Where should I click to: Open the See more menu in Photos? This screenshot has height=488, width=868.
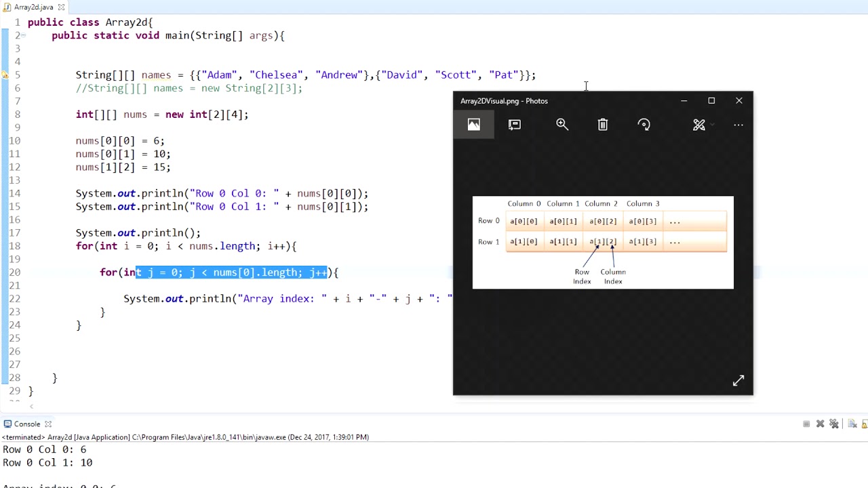tap(738, 125)
